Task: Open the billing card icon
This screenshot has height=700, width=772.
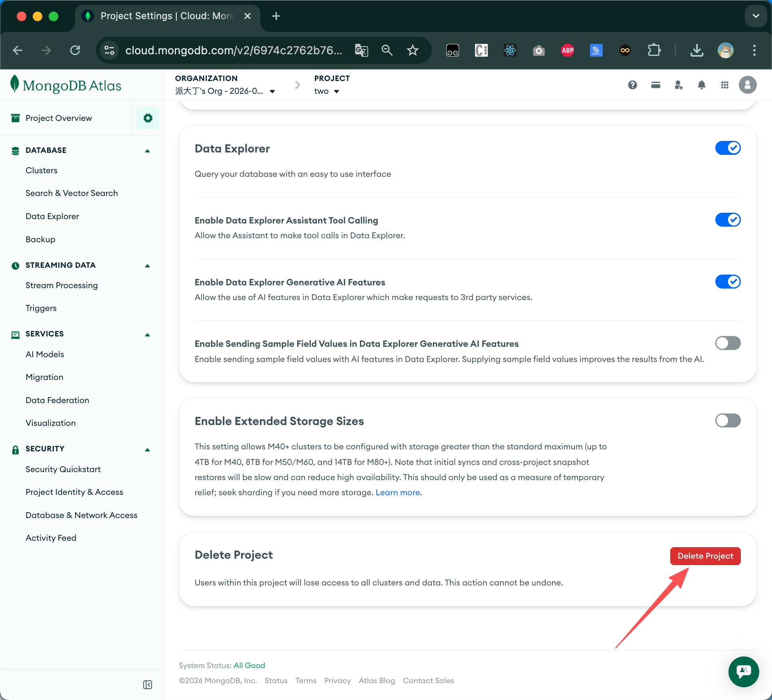Action: (x=655, y=85)
